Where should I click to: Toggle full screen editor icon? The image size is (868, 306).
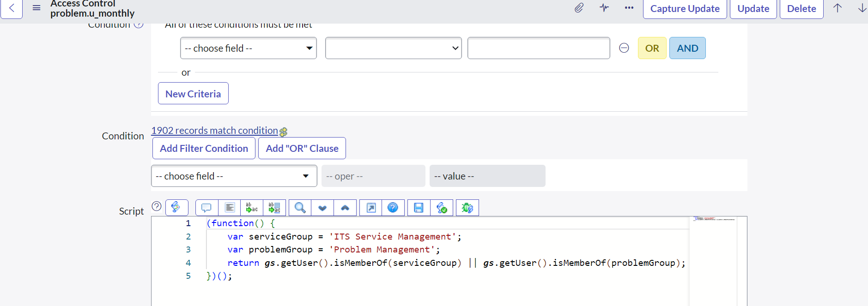(371, 208)
